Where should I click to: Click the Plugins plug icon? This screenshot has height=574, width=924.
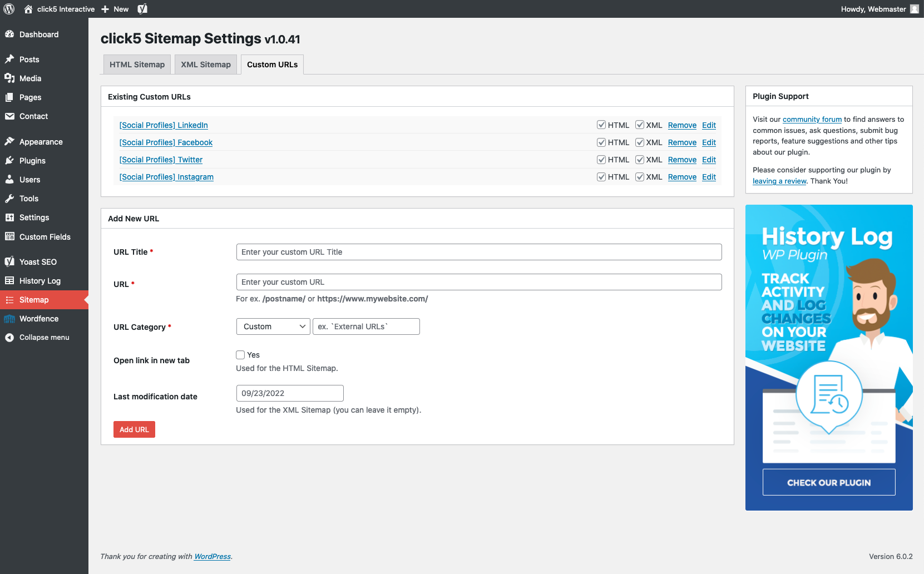point(9,161)
